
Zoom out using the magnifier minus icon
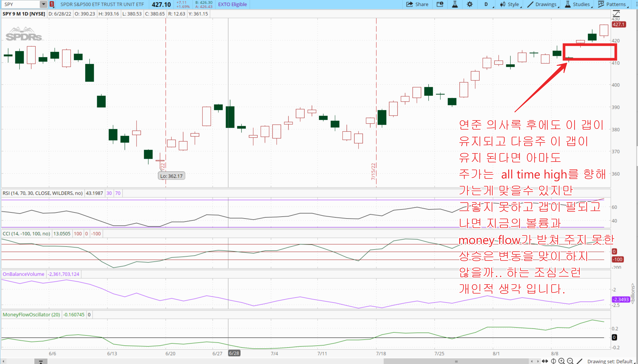click(x=570, y=361)
